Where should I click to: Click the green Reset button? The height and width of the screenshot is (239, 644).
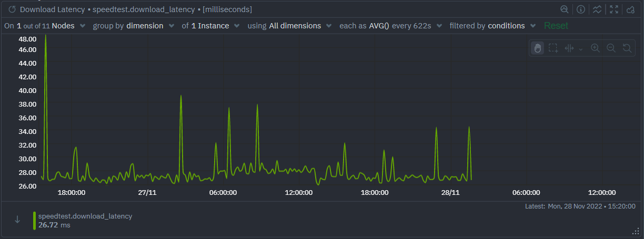[x=556, y=26]
